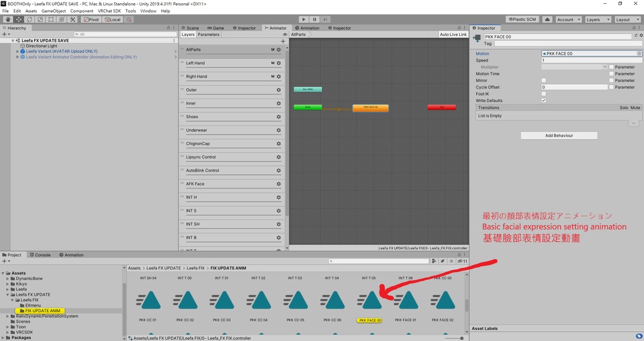This screenshot has height=341, width=644.
Task: Toggle Foot IK checkbox
Action: (543, 94)
